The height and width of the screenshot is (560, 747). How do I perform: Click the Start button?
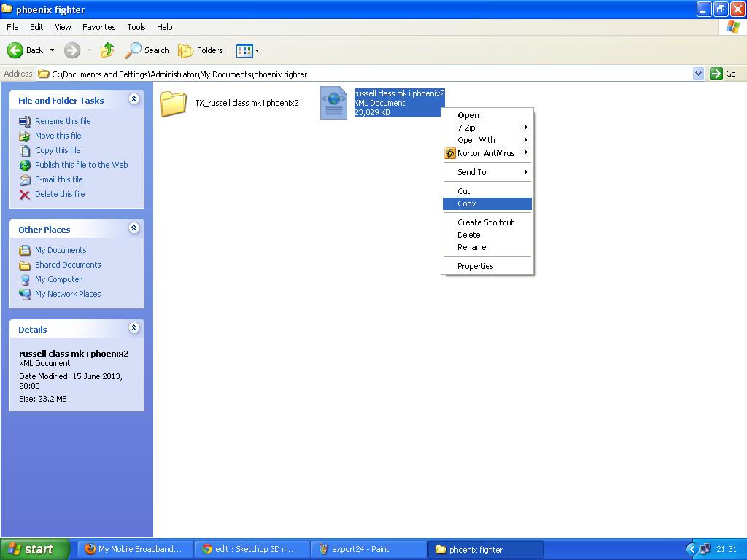pos(35,549)
